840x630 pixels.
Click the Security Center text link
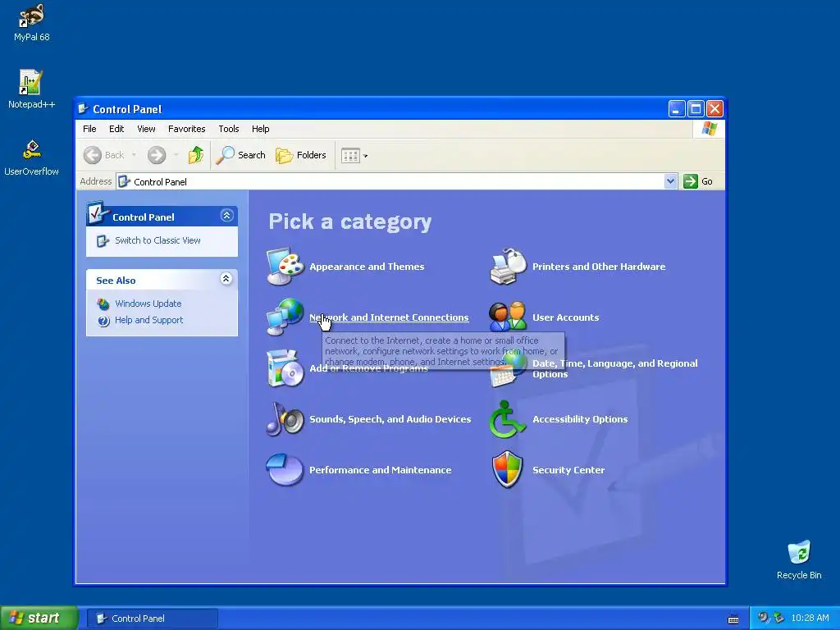568,470
